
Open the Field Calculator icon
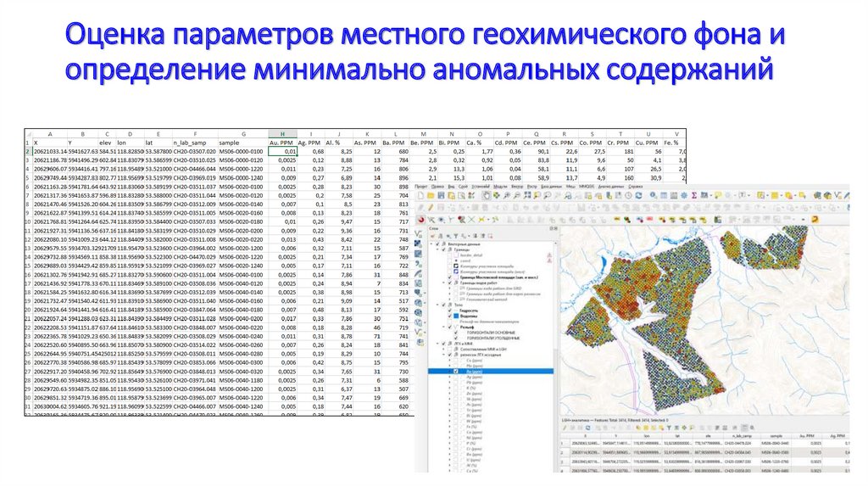(674, 196)
